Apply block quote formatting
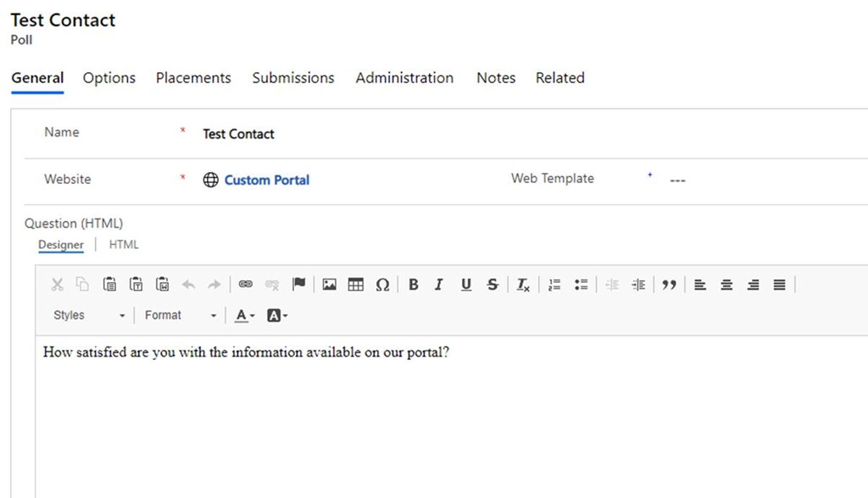The width and height of the screenshot is (868, 498). tap(669, 285)
